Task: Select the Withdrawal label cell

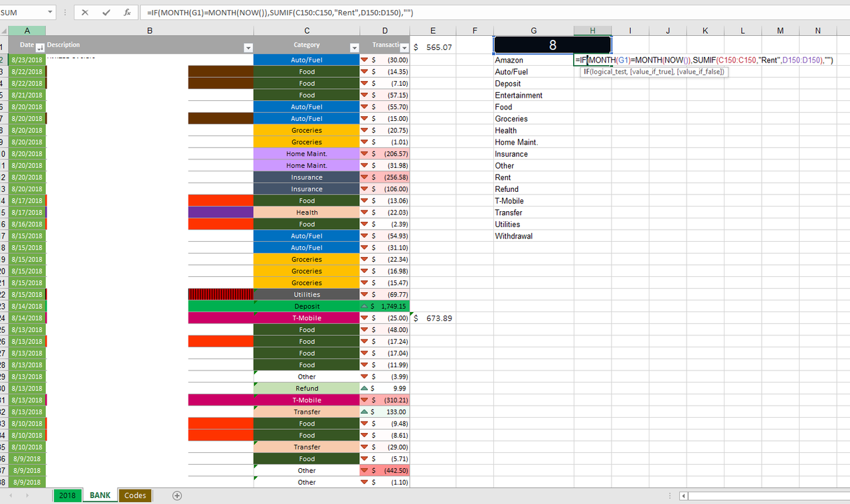Action: [534, 236]
